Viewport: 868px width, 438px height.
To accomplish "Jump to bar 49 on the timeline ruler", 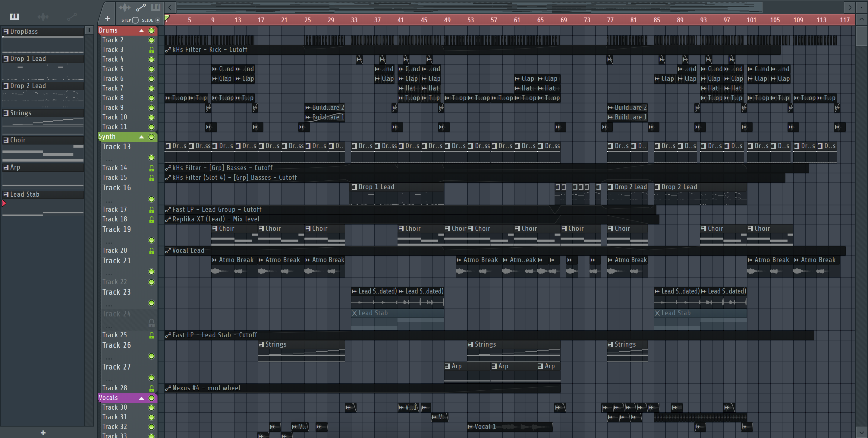I will pos(447,20).
